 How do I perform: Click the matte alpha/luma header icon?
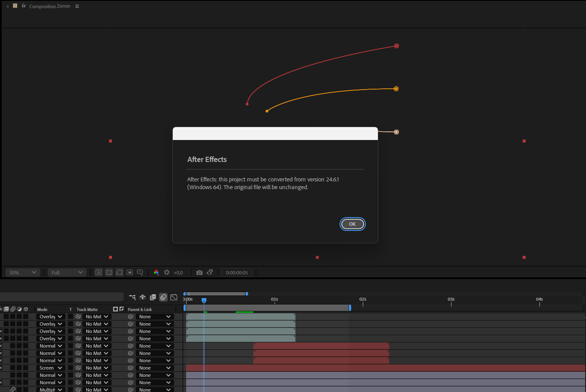pos(115,309)
